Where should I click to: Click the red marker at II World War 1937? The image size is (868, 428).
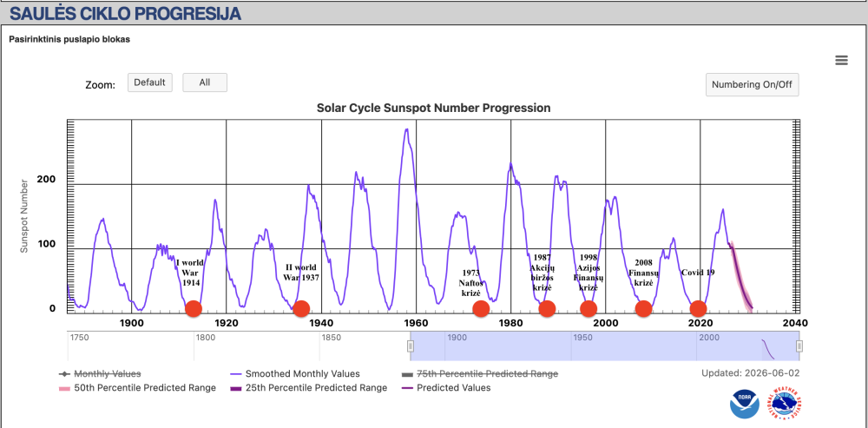pos(300,308)
